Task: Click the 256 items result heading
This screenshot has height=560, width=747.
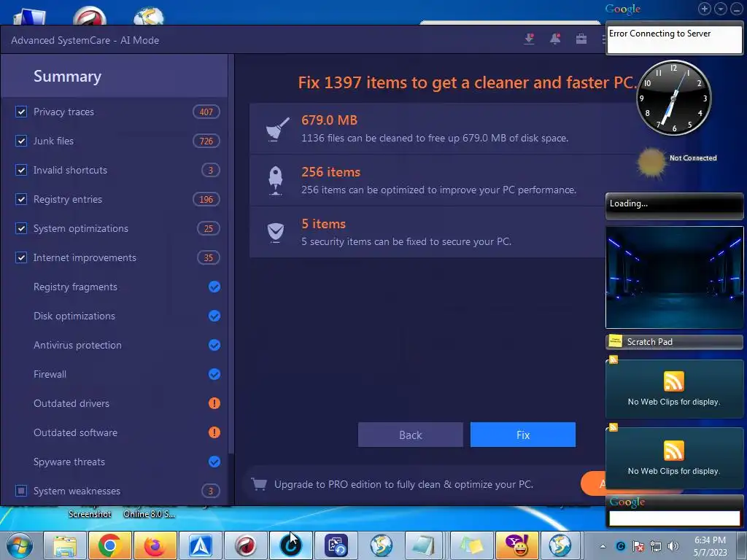Action: 330,172
